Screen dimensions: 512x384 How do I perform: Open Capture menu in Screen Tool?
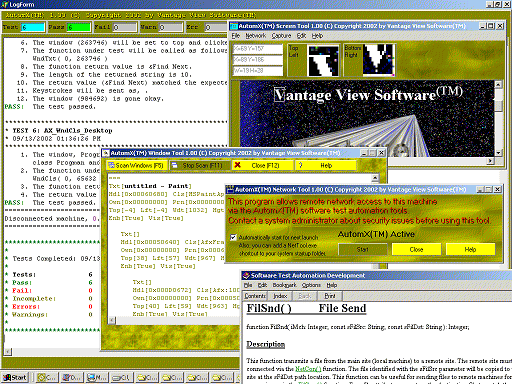pos(281,36)
